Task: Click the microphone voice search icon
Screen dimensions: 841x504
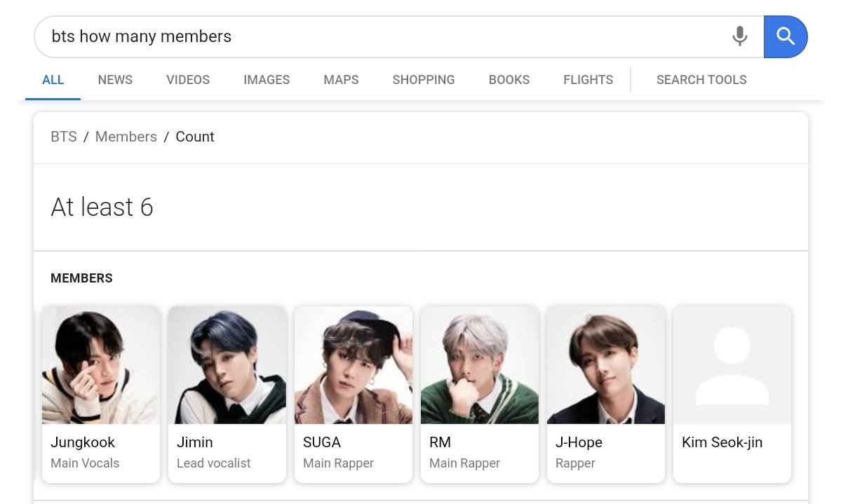Action: tap(739, 36)
